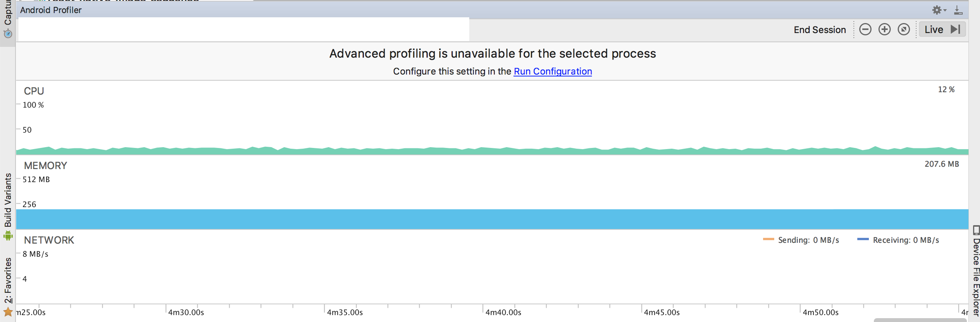Click End Session button
Screen dimensions: 980x322
pyautogui.click(x=820, y=30)
